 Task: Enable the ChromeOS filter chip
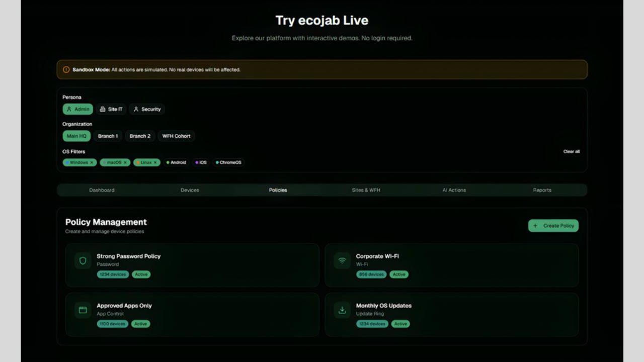[x=229, y=162]
